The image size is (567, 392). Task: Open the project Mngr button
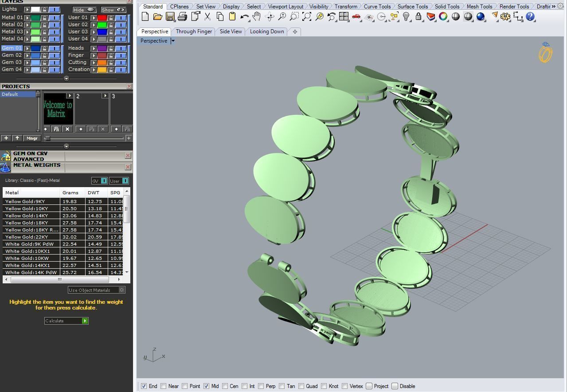pyautogui.click(x=32, y=138)
